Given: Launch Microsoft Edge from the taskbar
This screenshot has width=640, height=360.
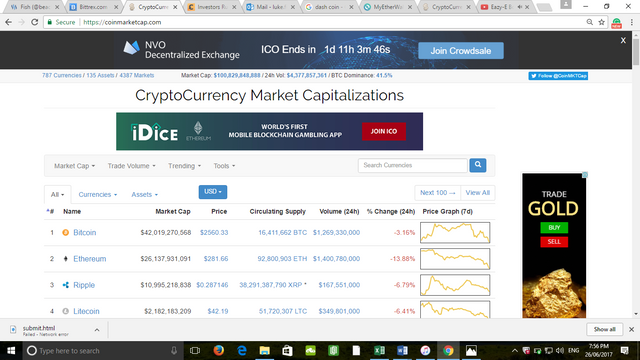Looking at the screenshot, I should pyautogui.click(x=242, y=351).
